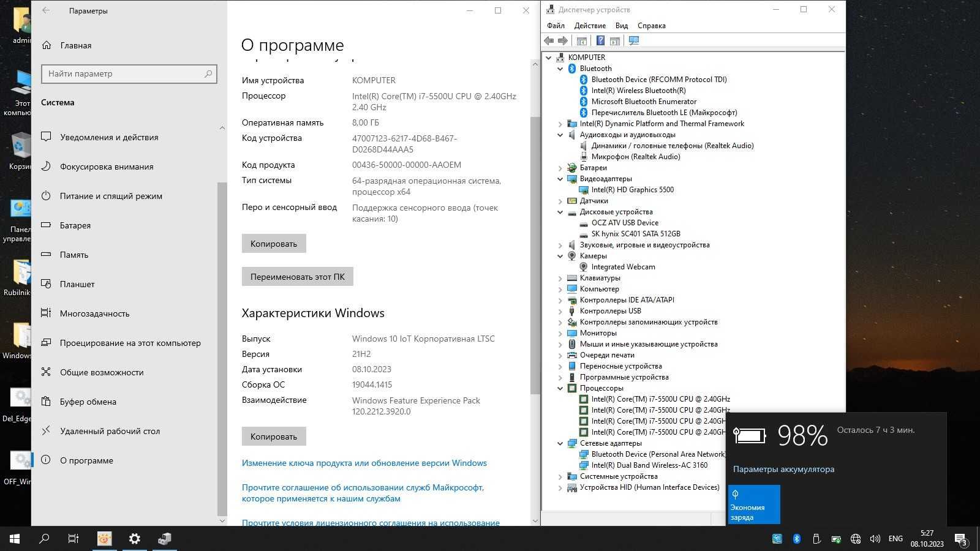Screen dimensions: 980x551
Task: Click Копировать under device specifications
Action: pyautogui.click(x=274, y=244)
